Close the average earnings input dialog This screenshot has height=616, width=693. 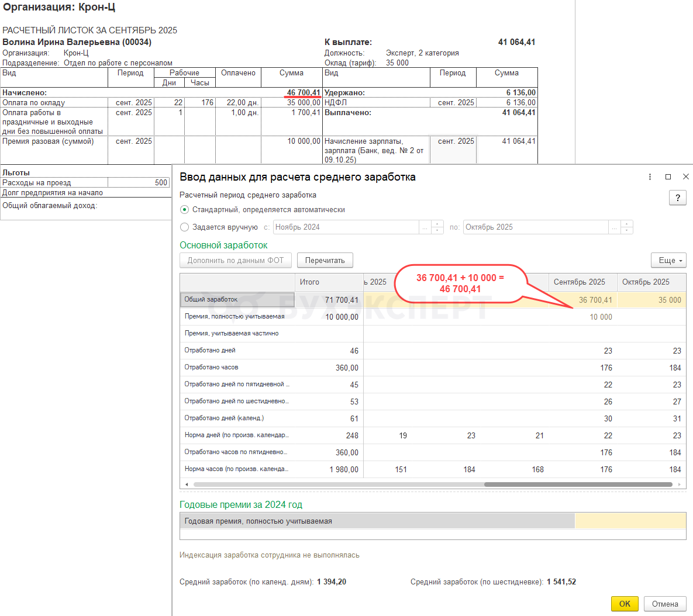tap(686, 177)
